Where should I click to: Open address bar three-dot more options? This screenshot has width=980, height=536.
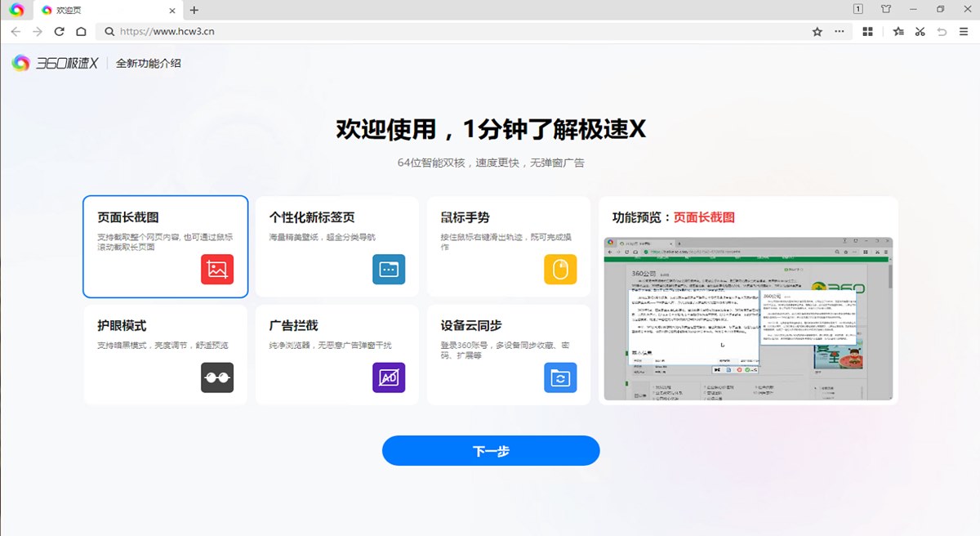coord(839,32)
